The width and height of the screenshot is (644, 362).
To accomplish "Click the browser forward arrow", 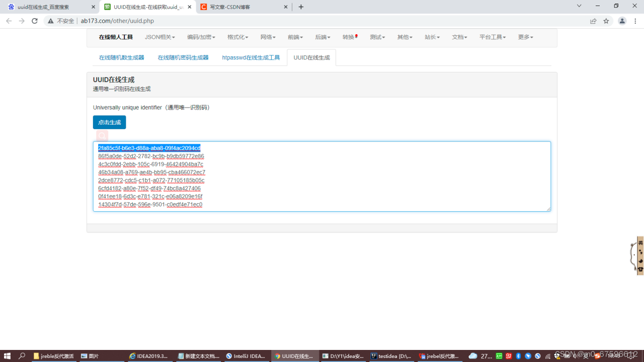I will click(22, 21).
